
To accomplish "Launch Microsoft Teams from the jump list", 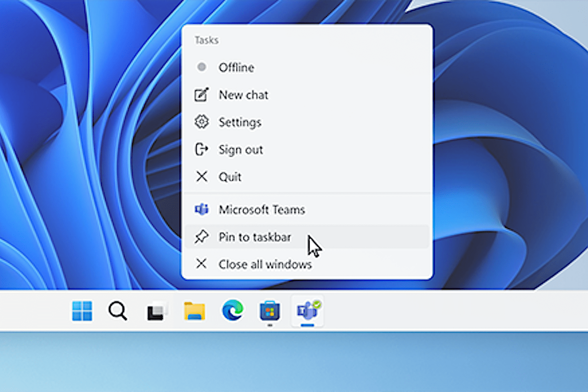I will point(261,210).
